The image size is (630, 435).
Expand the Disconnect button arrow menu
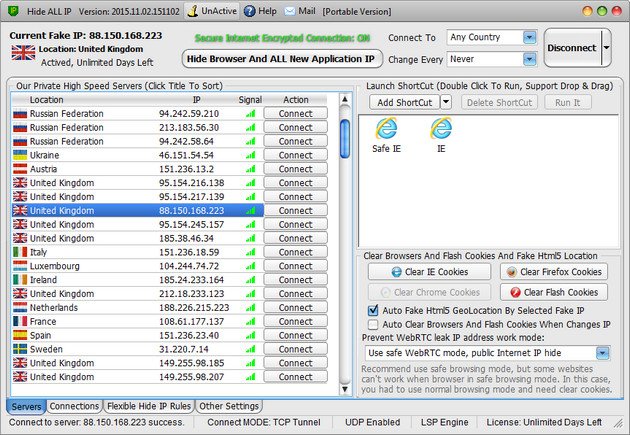(x=606, y=48)
